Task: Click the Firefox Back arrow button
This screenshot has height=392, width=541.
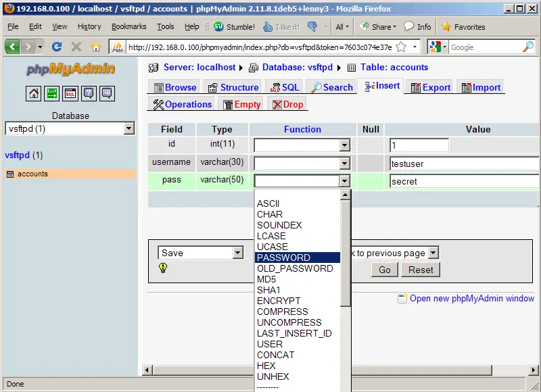Action: (12, 47)
